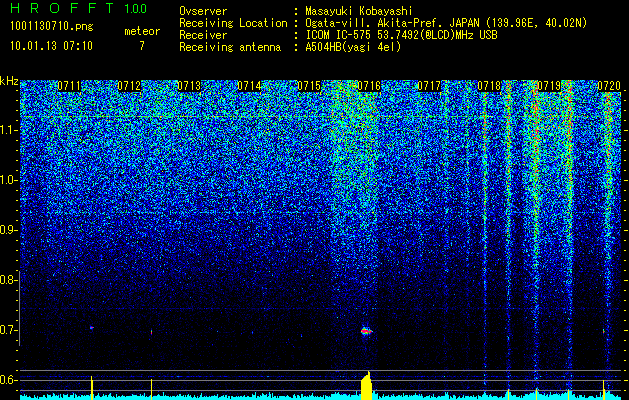Click the 0.7 kHz axis label

tap(8, 330)
